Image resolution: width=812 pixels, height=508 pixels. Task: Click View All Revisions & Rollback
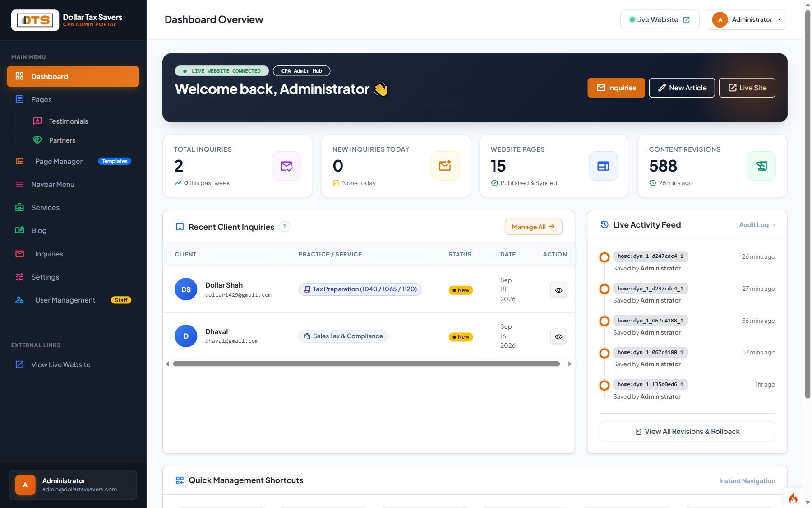(x=687, y=431)
